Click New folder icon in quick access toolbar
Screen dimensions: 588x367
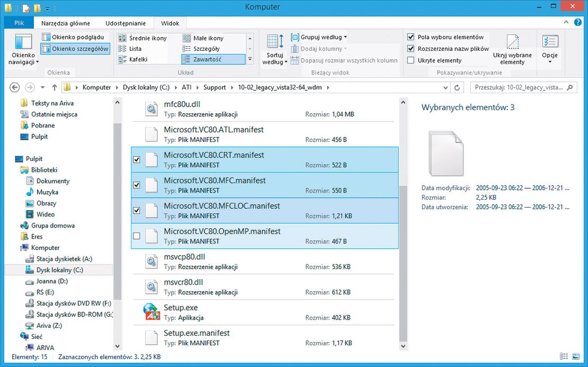point(37,7)
